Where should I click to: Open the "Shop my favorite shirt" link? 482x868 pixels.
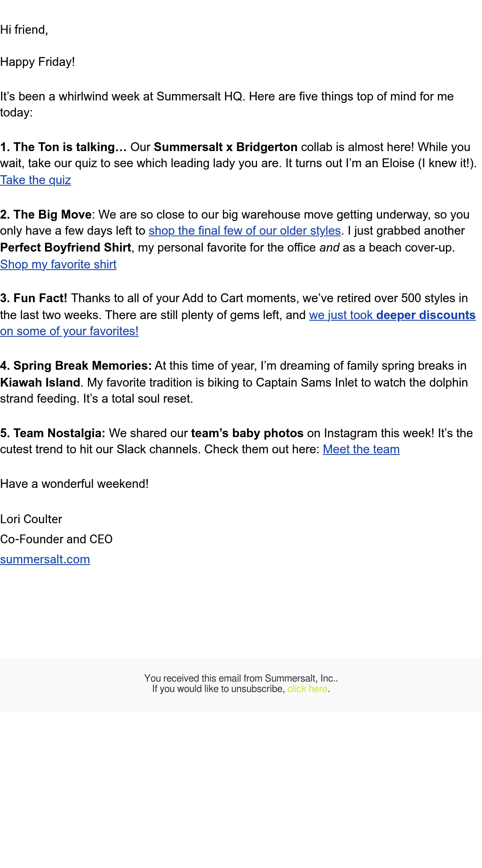click(58, 264)
